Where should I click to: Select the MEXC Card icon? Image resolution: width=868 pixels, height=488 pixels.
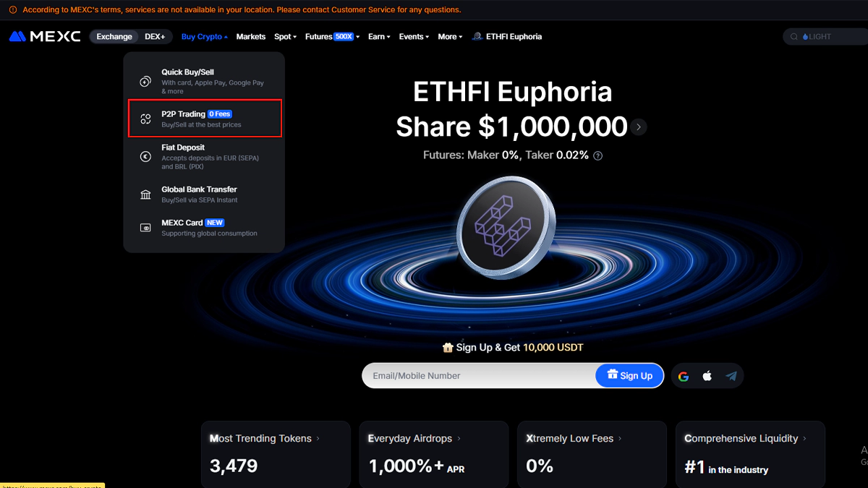145,227
